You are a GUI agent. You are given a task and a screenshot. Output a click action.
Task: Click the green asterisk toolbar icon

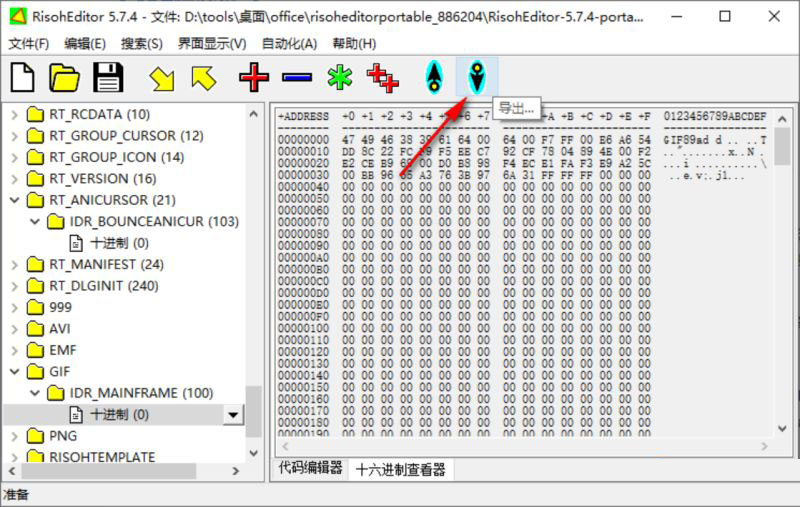click(340, 78)
